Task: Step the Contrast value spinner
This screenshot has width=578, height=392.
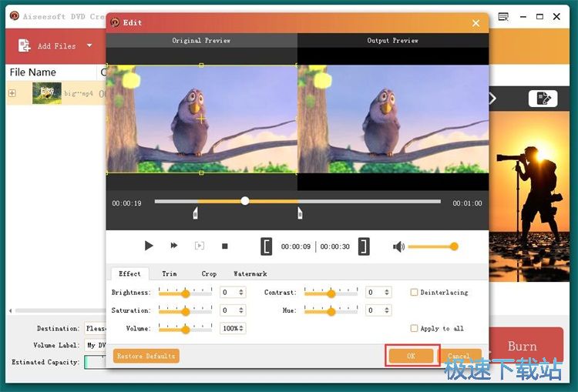Action: coord(387,292)
